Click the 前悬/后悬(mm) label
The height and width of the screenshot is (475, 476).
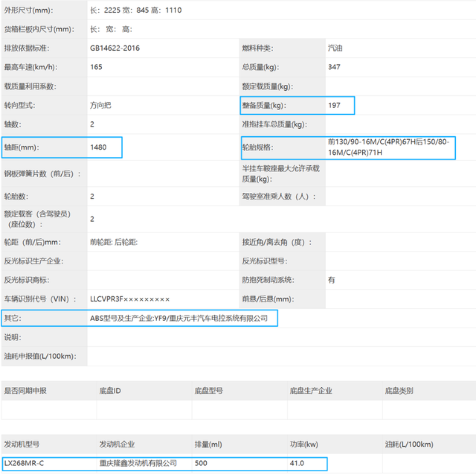pyautogui.click(x=268, y=299)
